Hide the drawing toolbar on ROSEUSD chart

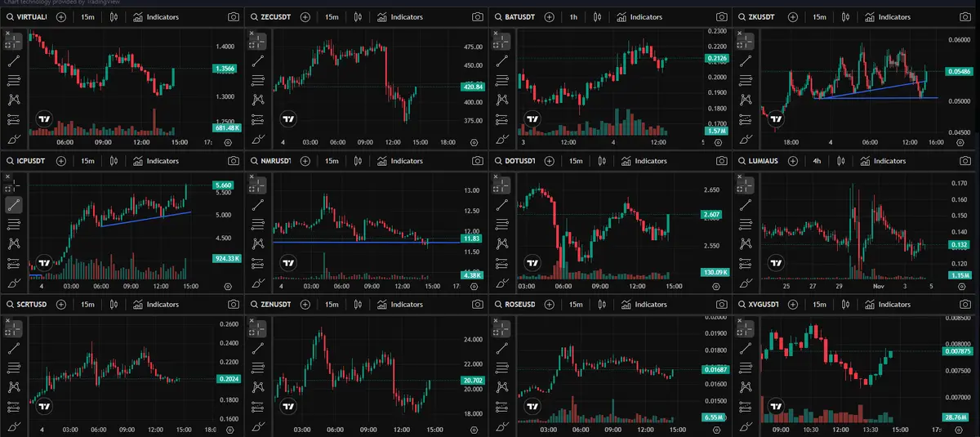point(497,322)
